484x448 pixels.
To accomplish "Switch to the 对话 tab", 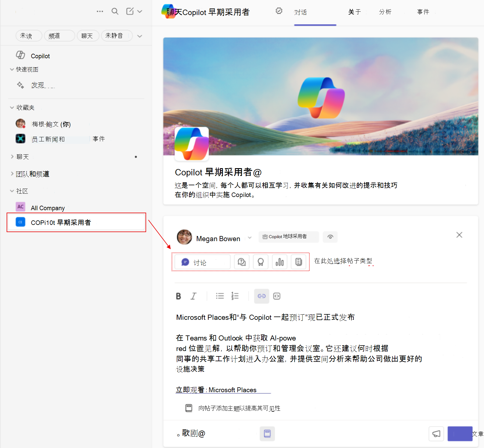I will 300,12.
